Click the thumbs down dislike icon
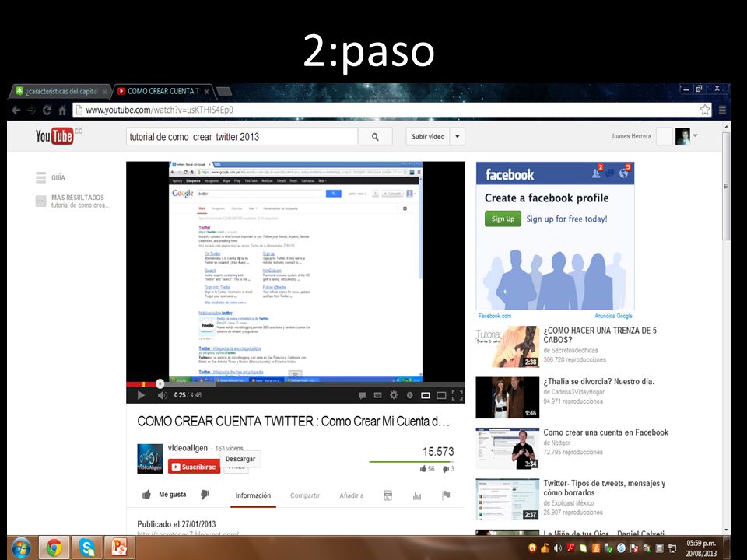Image resolution: width=747 pixels, height=560 pixels. pos(205,495)
